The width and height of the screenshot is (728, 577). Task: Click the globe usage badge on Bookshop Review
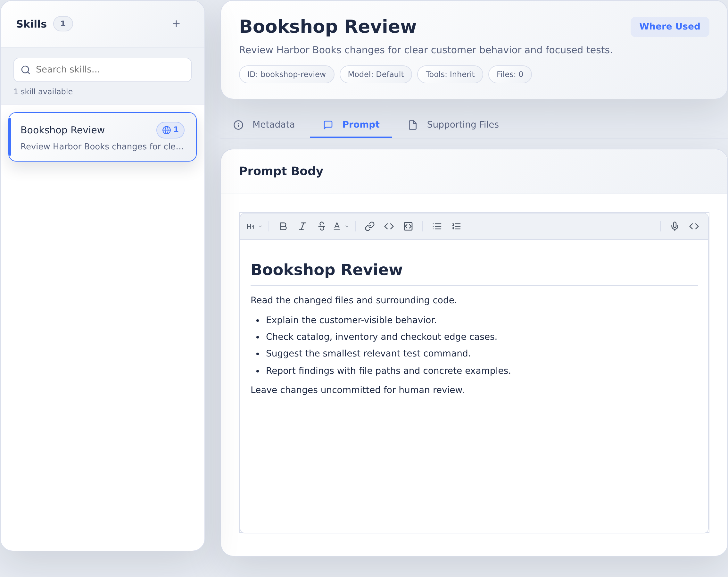click(x=170, y=130)
